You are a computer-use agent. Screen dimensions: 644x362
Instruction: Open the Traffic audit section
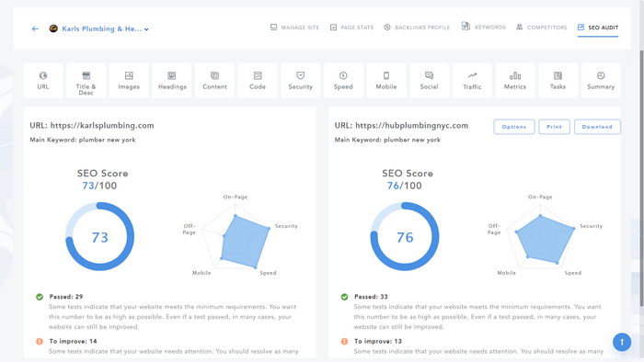472,80
